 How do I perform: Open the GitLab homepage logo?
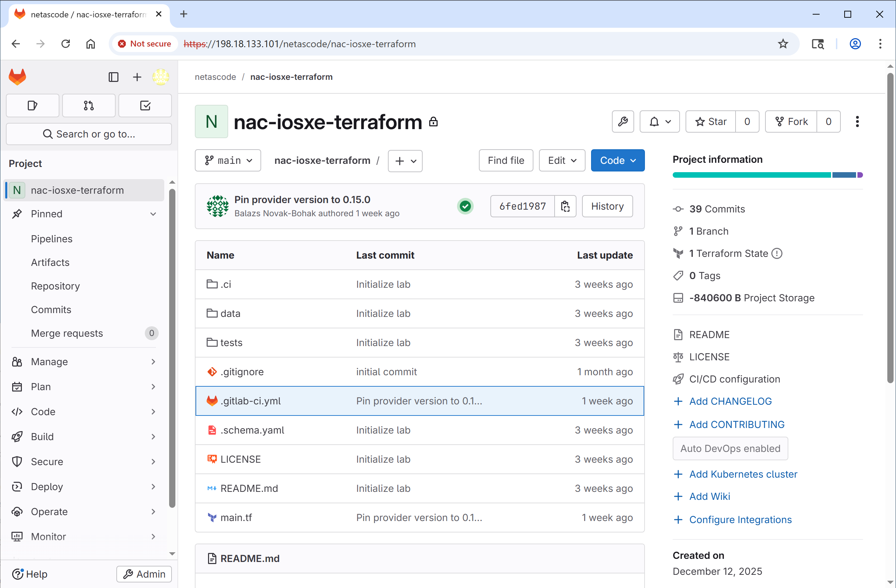[x=17, y=77]
